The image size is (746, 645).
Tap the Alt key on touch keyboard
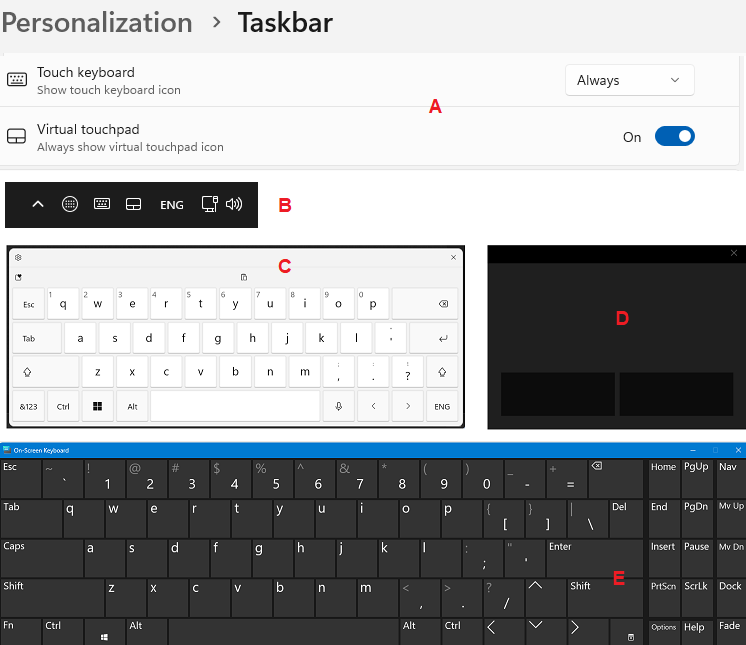(x=132, y=406)
